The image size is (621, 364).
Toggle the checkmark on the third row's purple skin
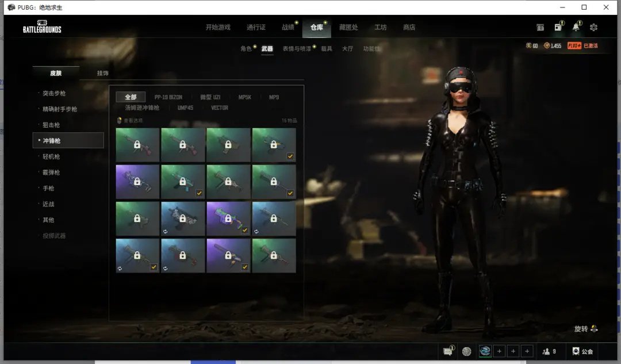click(245, 230)
